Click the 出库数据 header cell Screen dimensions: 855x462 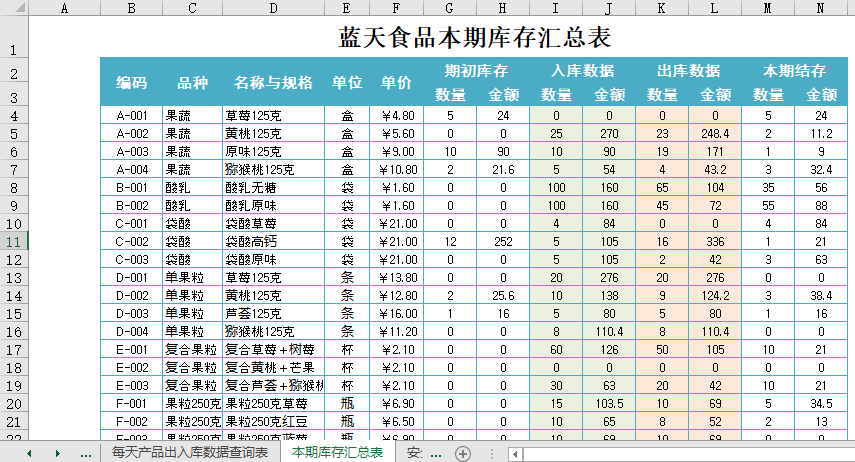[x=688, y=71]
